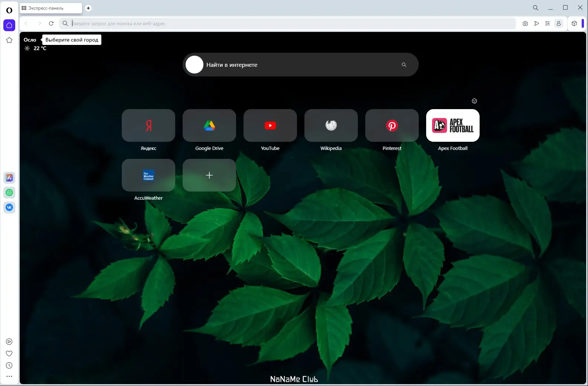Click the sun weather icon next to 22 °C
Screen dimensions: 588x386
tap(27, 48)
